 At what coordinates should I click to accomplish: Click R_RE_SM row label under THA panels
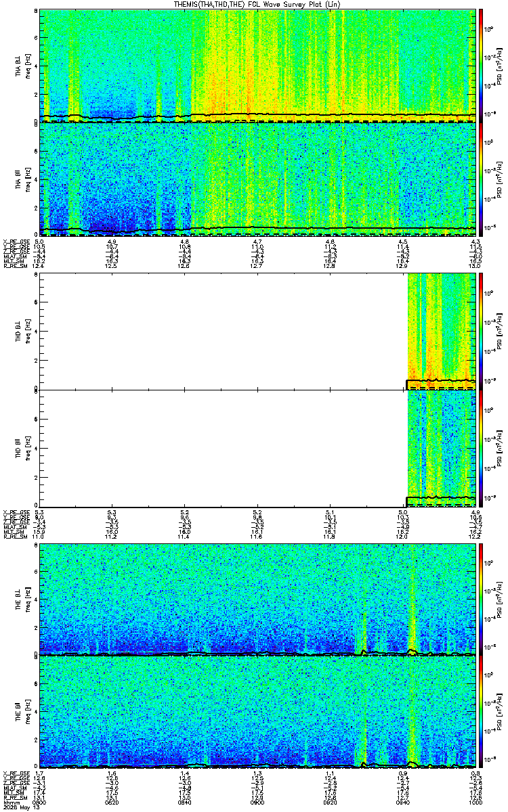tap(15, 265)
